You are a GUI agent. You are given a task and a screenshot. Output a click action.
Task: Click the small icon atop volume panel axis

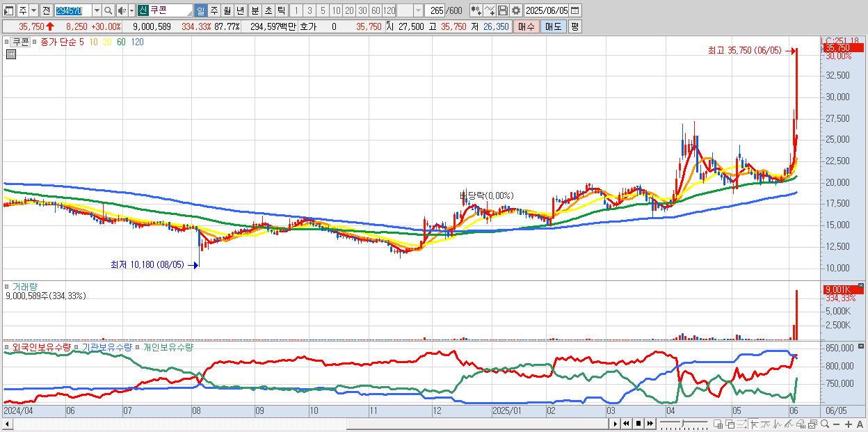tap(862, 286)
